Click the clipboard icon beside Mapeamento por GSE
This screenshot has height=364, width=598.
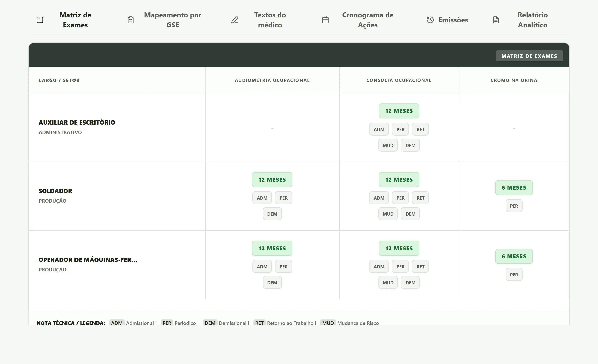pyautogui.click(x=131, y=20)
